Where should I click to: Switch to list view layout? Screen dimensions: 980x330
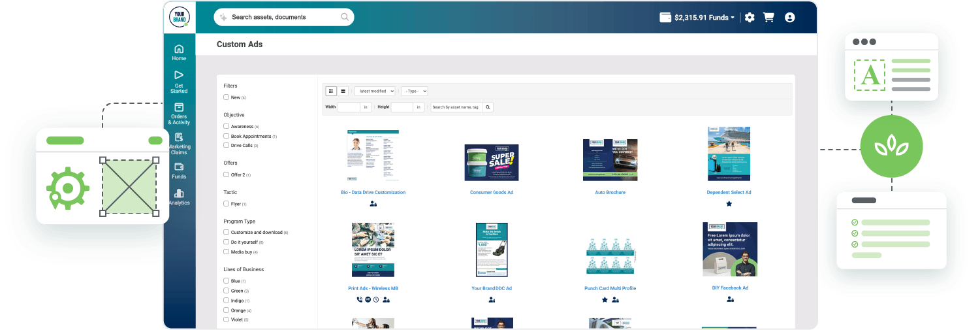pyautogui.click(x=343, y=91)
